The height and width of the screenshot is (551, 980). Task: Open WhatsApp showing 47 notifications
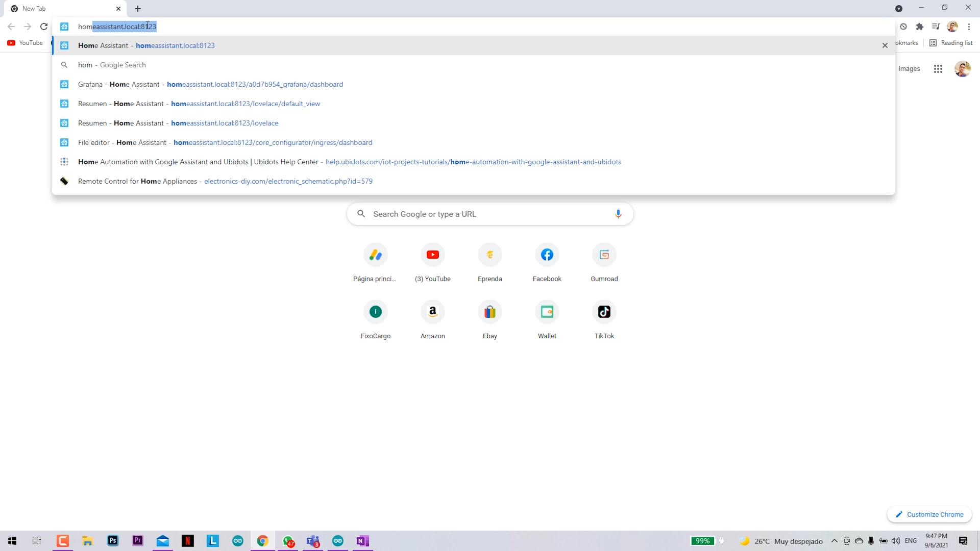click(288, 541)
